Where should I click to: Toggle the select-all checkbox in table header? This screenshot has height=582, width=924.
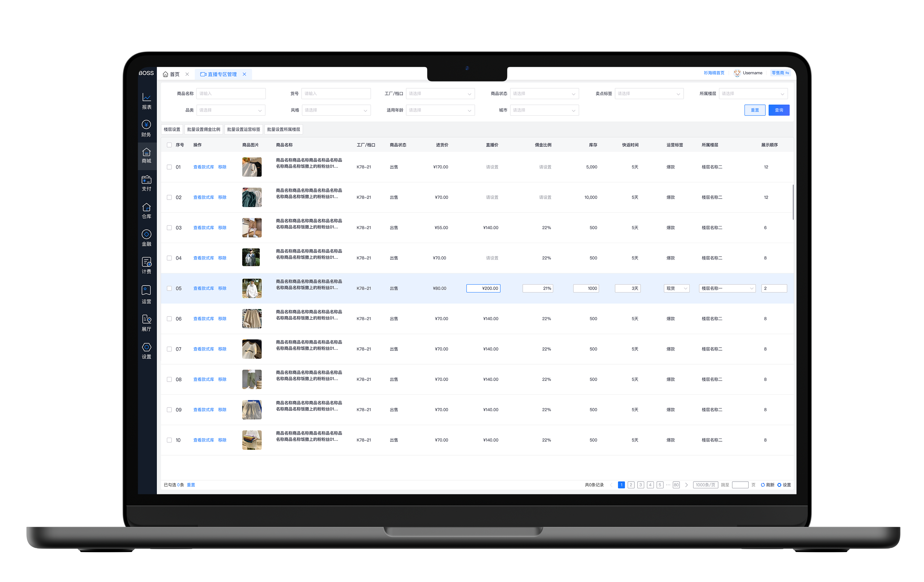[169, 145]
